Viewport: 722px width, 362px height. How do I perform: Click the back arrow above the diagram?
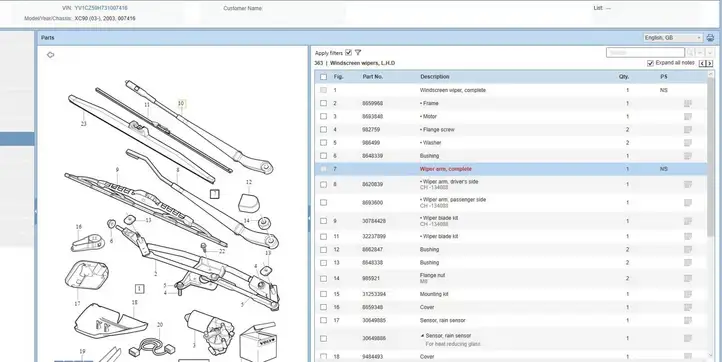[51, 55]
